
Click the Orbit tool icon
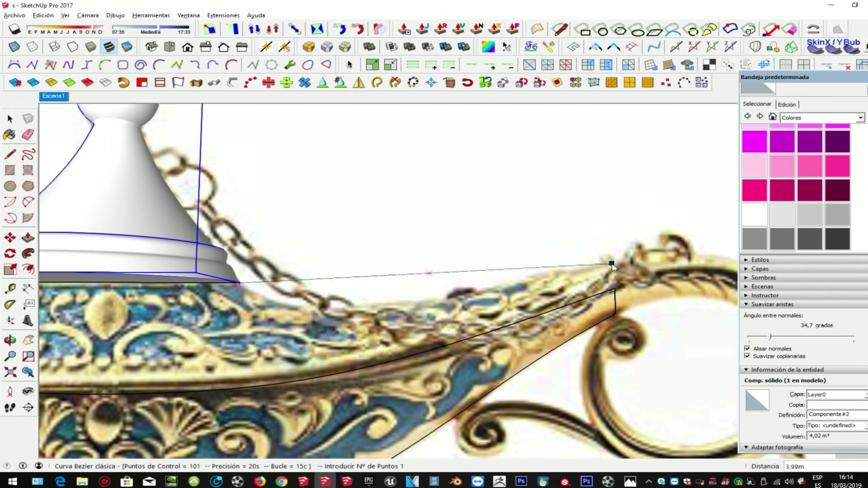pos(10,340)
